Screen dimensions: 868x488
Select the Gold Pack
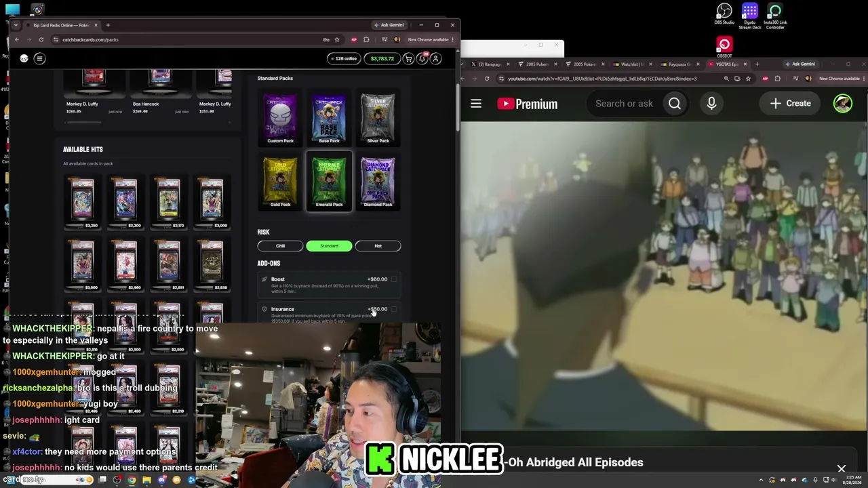pyautogui.click(x=280, y=182)
